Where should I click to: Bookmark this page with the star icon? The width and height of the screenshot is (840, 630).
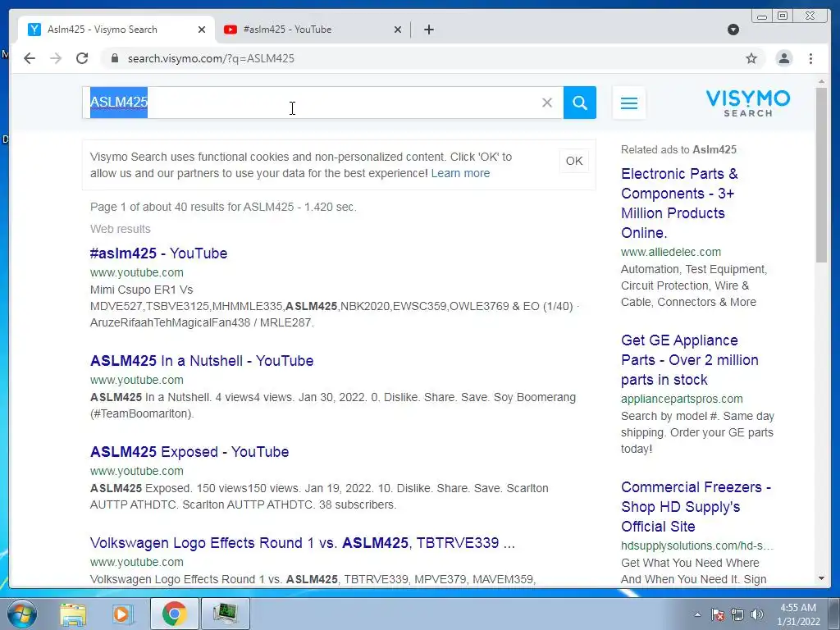click(751, 58)
